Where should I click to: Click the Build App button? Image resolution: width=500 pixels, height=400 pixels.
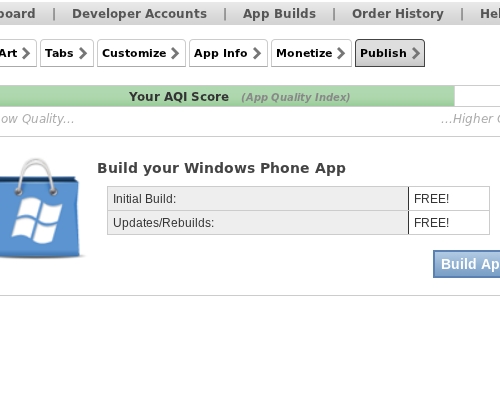pyautogui.click(x=467, y=264)
